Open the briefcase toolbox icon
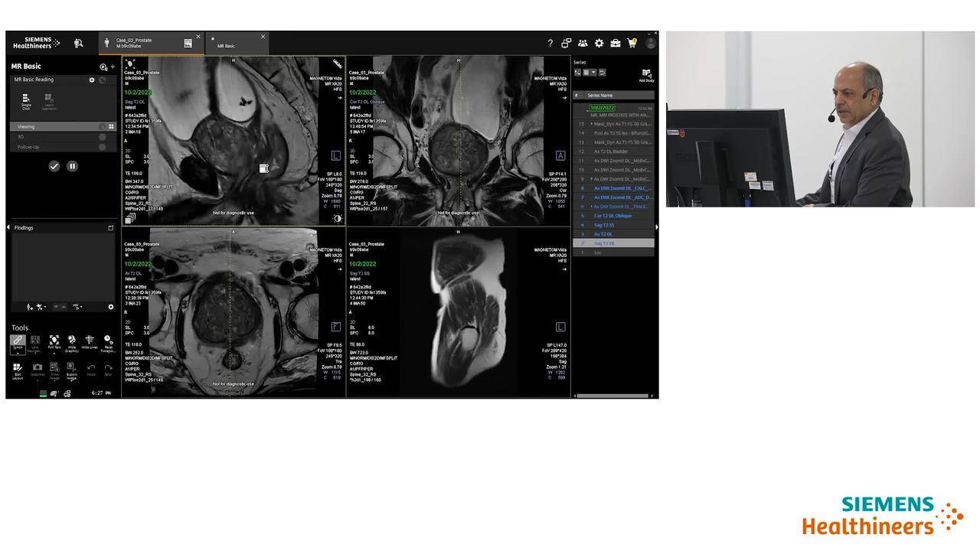 tap(615, 44)
